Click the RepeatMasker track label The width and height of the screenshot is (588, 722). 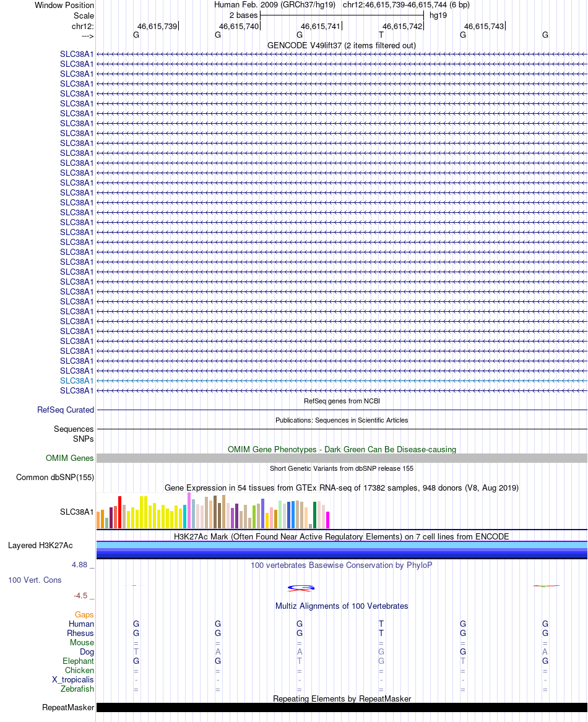click(67, 708)
